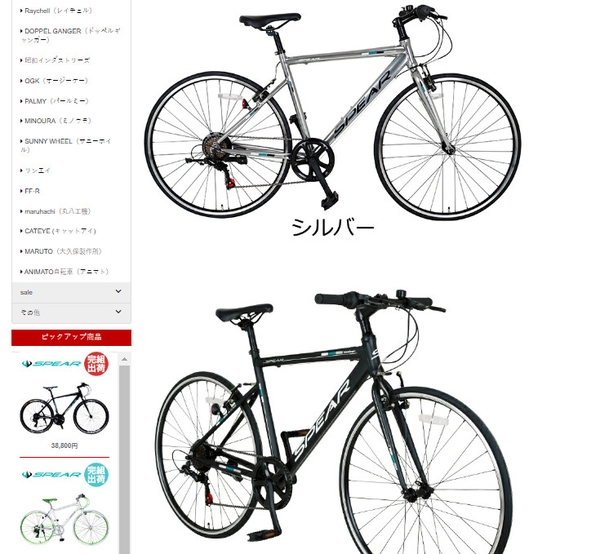Click the second SPEAR logo in pickup list
This screenshot has width=600, height=554.
tap(51, 475)
